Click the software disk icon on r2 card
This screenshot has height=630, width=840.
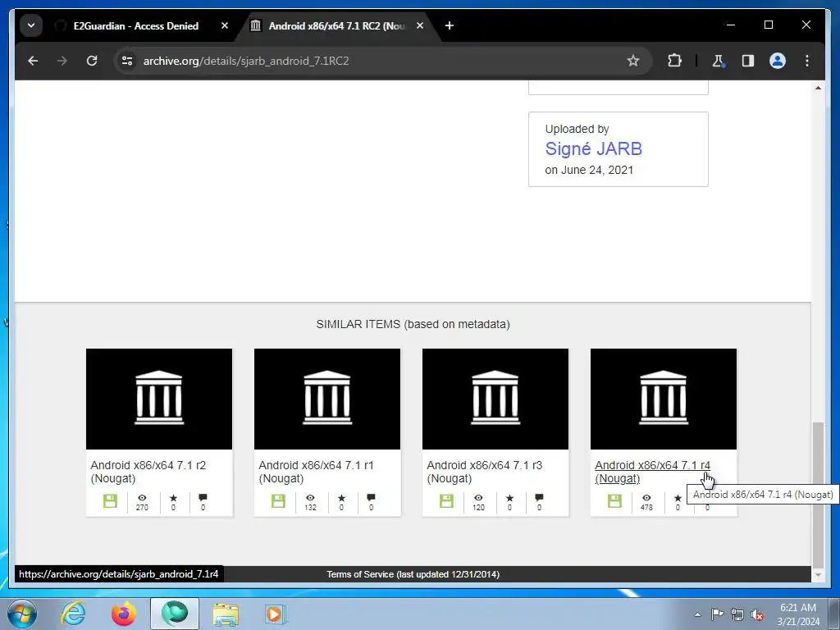point(111,501)
